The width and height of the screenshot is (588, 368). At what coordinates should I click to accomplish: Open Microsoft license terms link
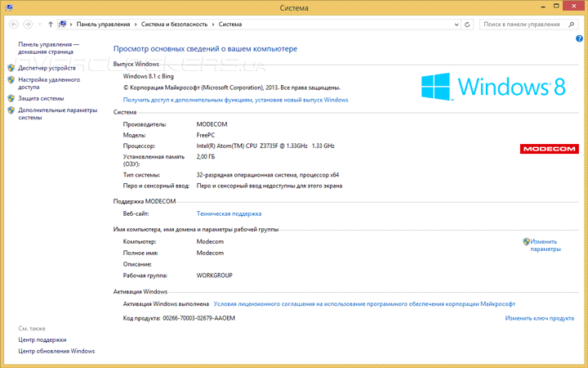(x=364, y=303)
